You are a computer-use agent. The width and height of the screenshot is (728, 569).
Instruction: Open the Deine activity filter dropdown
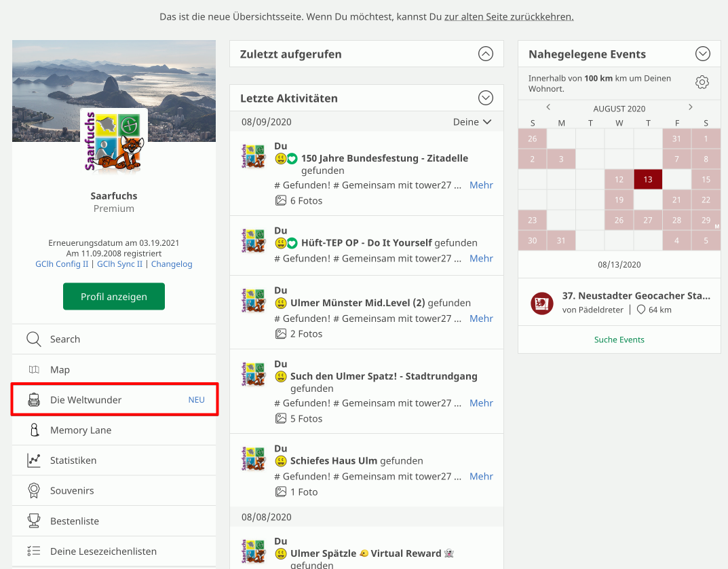472,122
